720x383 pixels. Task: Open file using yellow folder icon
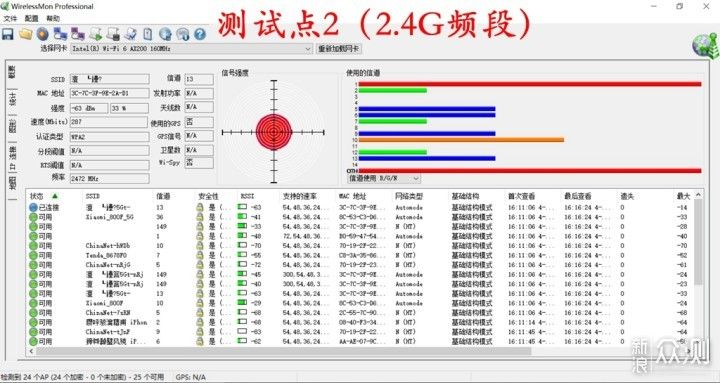click(x=25, y=34)
